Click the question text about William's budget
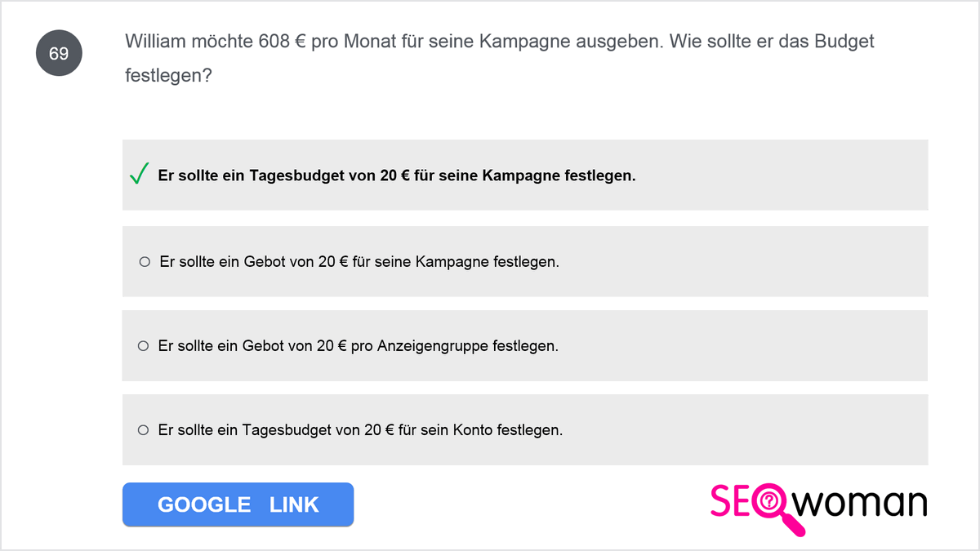Viewport: 980px width, 551px height. pyautogui.click(x=500, y=58)
